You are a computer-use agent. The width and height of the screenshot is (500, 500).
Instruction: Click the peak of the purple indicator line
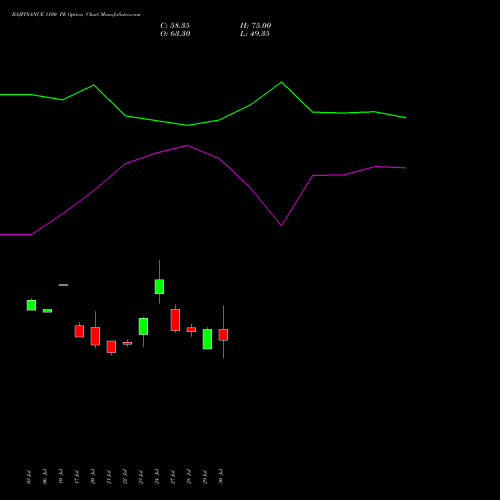point(187,145)
